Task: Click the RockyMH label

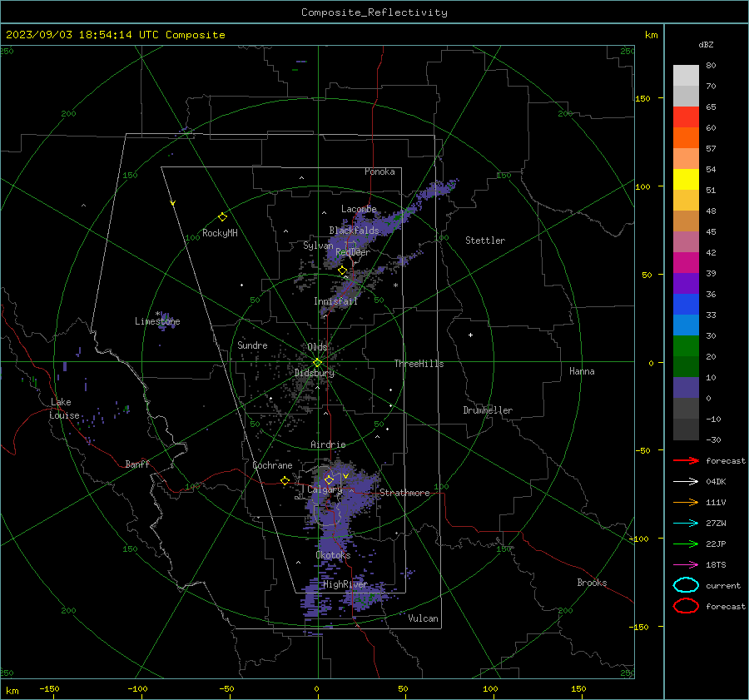Action: pos(220,233)
